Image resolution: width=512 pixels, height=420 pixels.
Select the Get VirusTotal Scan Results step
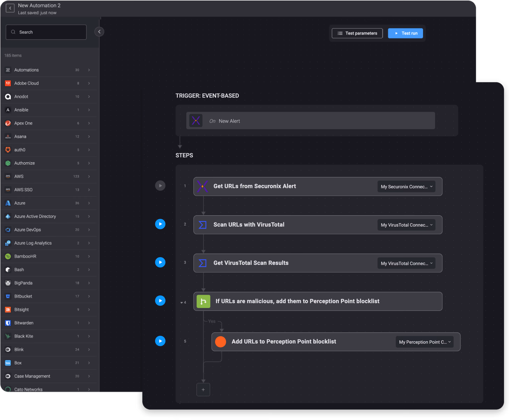318,263
